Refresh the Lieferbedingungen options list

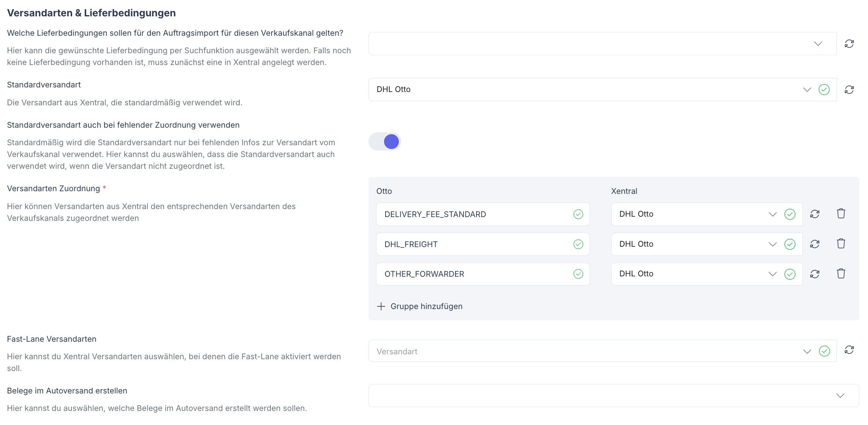pyautogui.click(x=849, y=43)
